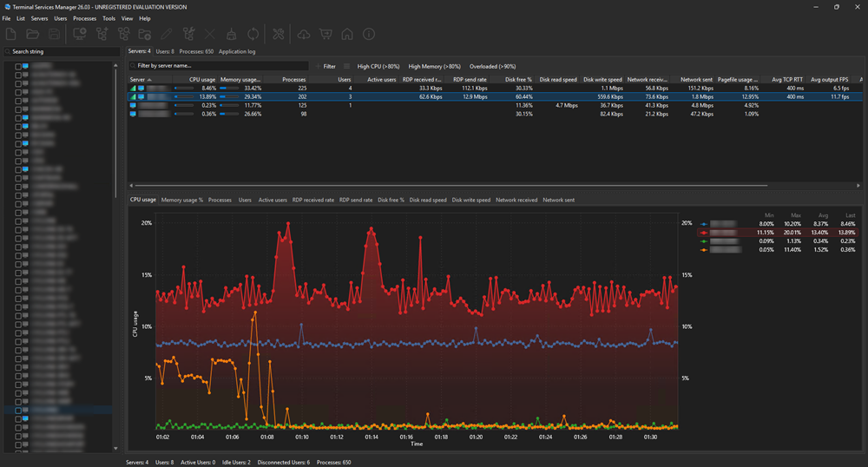Click the orange legend marker in the chart legend

tap(704, 250)
